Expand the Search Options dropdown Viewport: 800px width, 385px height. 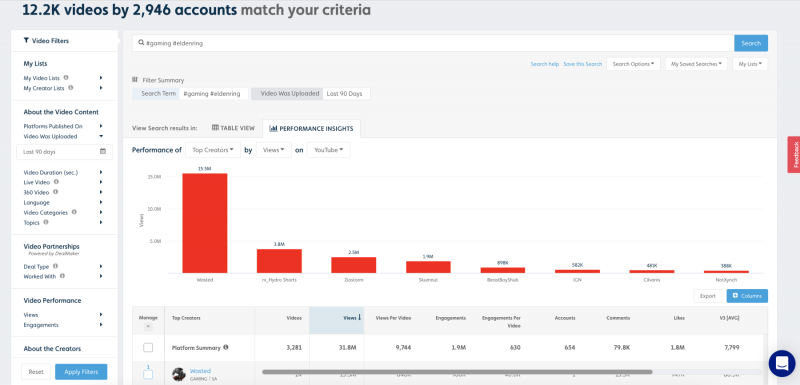(633, 64)
